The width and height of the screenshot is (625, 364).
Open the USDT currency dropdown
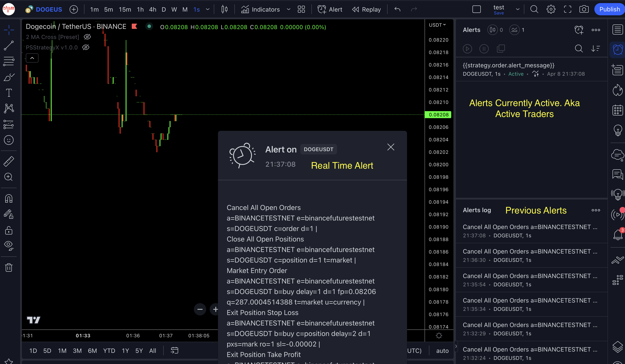coord(437,25)
